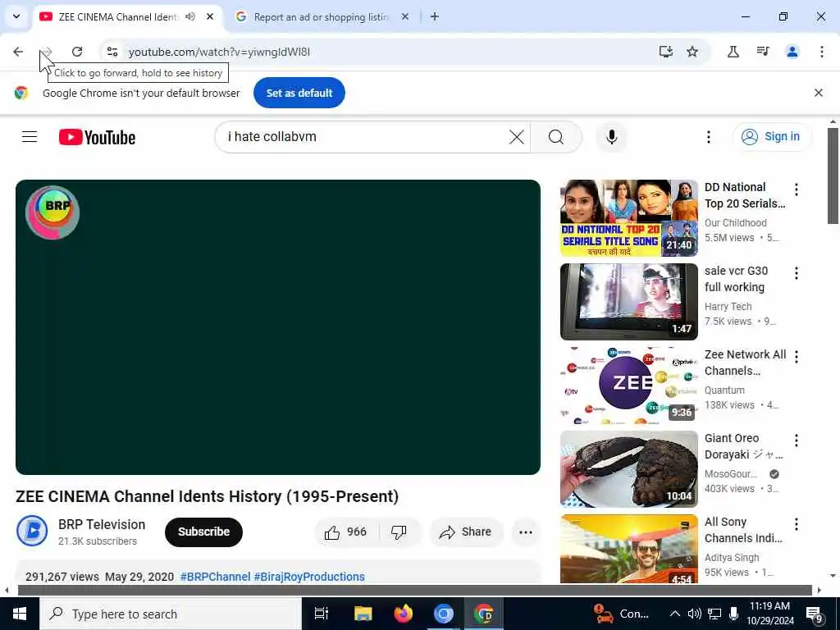The width and height of the screenshot is (840, 630).
Task: Click BRP watermark in video
Action: (52, 212)
